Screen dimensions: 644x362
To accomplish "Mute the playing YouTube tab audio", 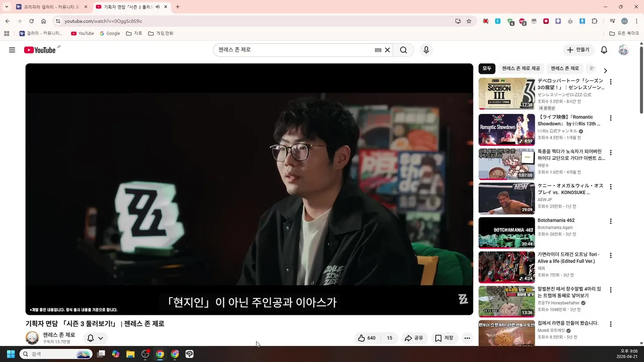I will pyautogui.click(x=157, y=7).
